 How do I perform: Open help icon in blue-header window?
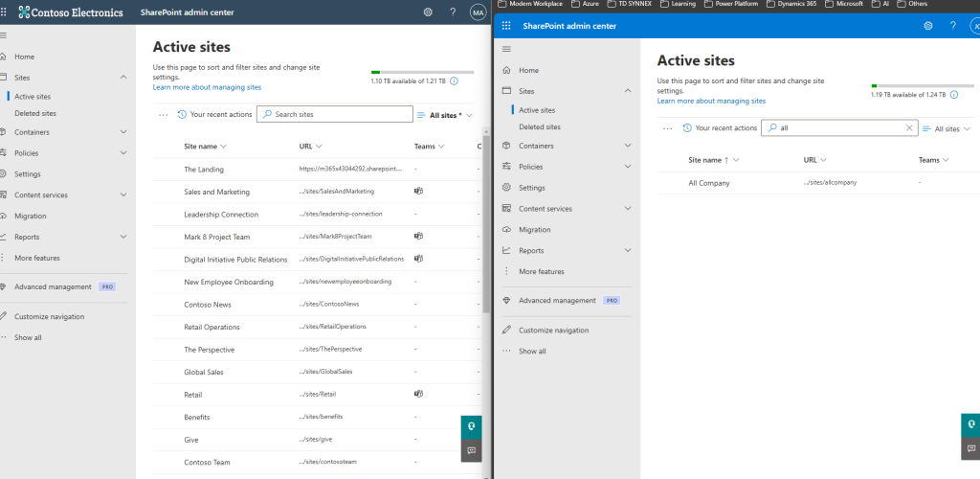(x=953, y=26)
